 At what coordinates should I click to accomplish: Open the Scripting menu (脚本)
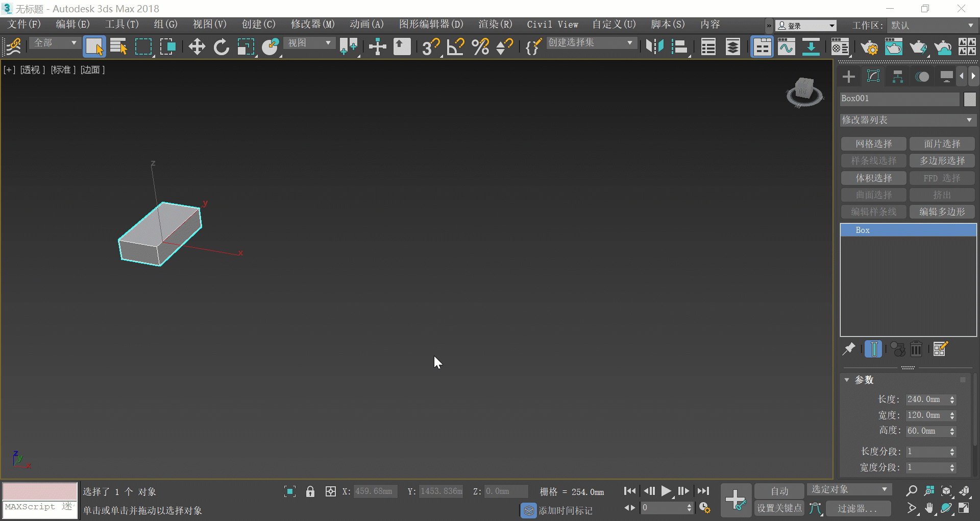click(668, 25)
